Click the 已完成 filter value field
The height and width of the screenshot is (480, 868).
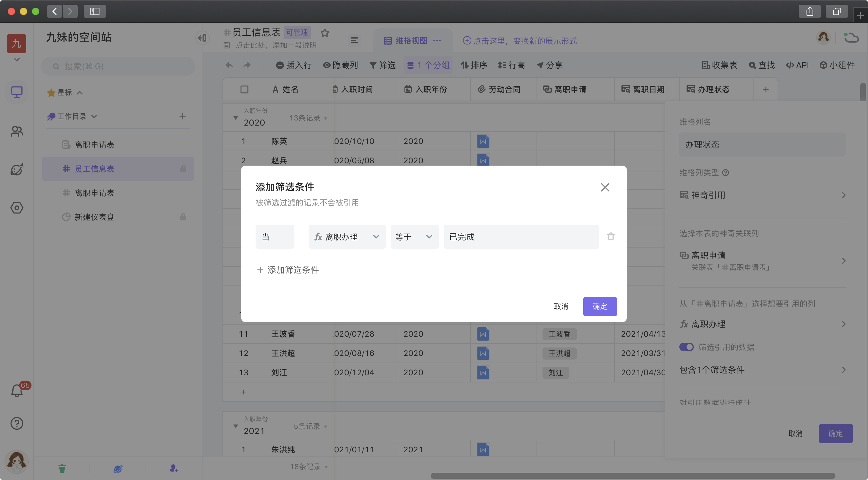point(520,237)
